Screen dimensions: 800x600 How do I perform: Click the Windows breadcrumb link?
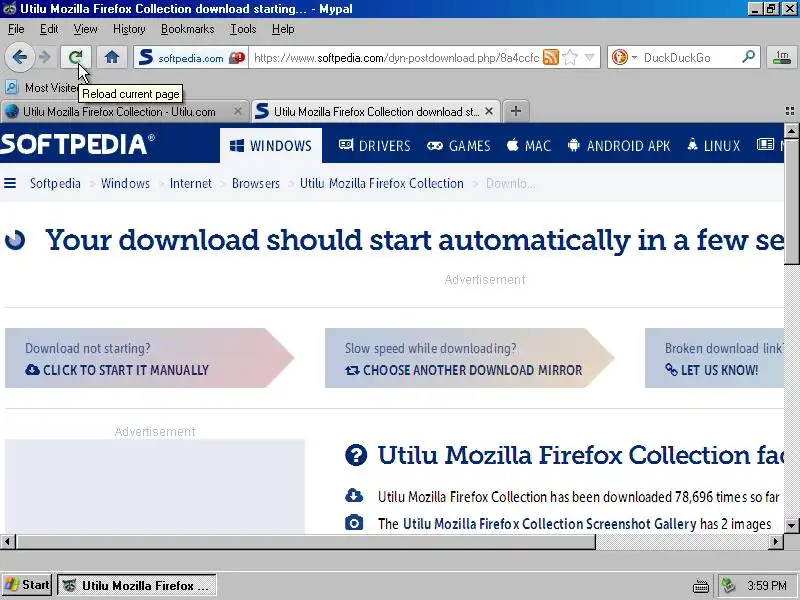click(x=126, y=183)
